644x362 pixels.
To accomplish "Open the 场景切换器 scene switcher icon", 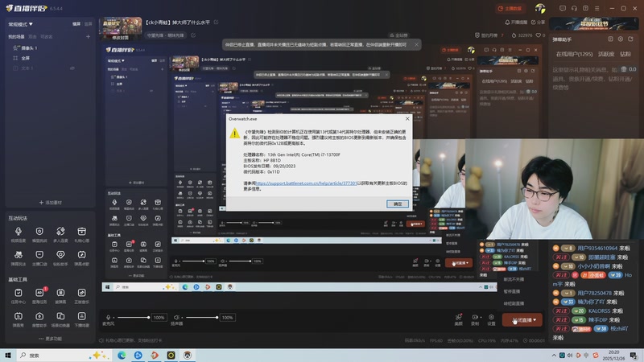I will (x=60, y=319).
